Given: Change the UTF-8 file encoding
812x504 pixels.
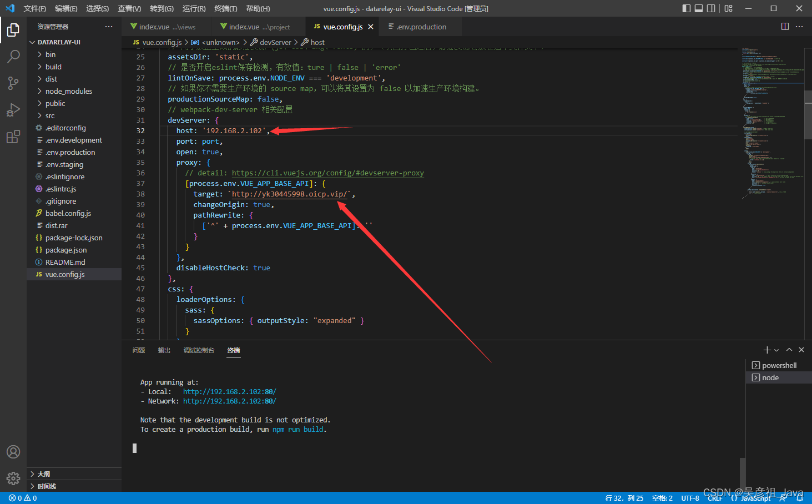Looking at the screenshot, I should (x=690, y=498).
